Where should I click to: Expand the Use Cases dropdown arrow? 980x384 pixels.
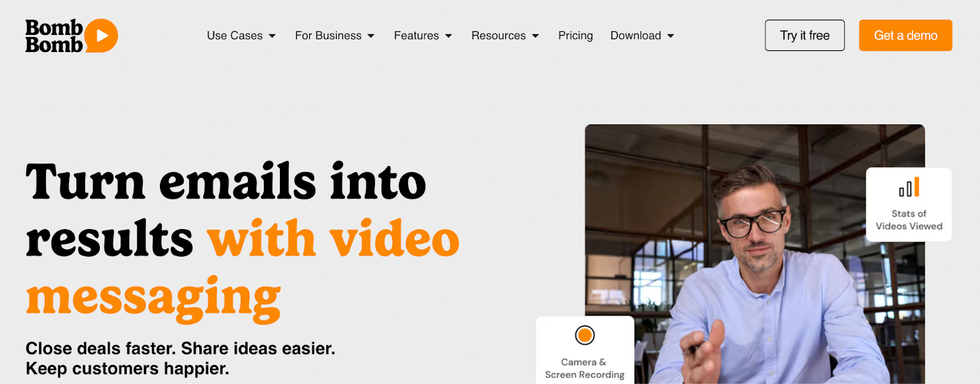[x=272, y=36]
